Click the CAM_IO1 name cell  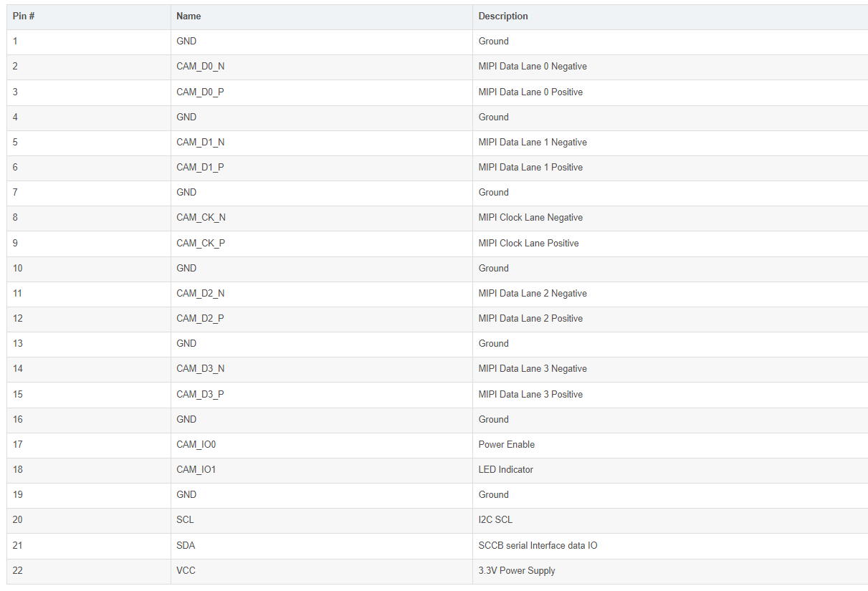coord(196,470)
